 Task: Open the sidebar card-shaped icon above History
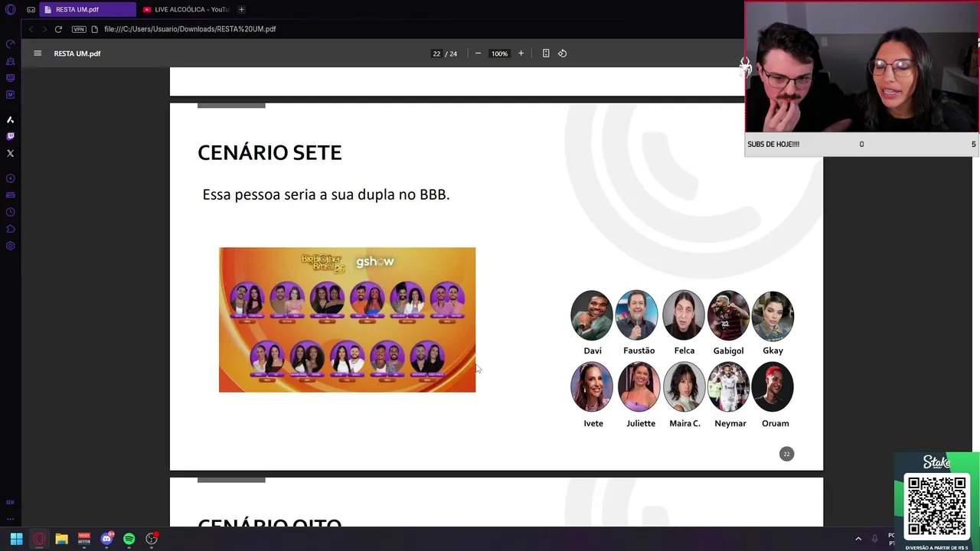coord(11,195)
